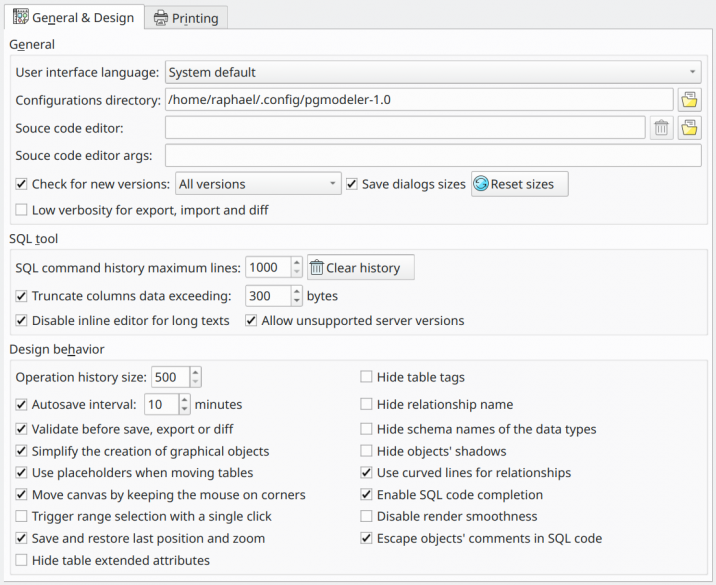Uncheck Use curved lines for relationships
This screenshot has height=585, width=716.
366,473
